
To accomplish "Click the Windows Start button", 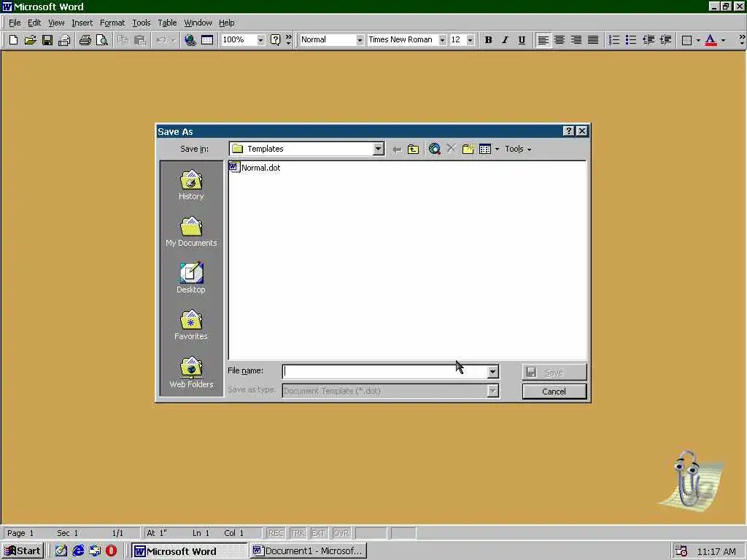I will 23,551.
